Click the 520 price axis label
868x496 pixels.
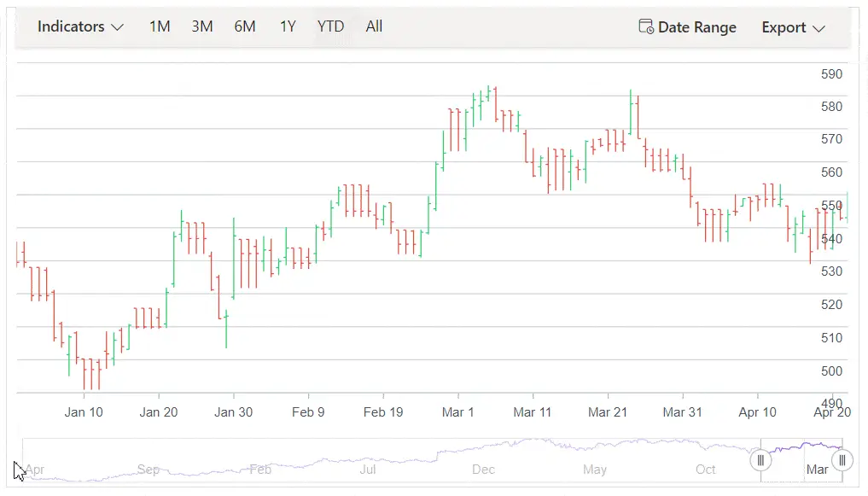[831, 305]
